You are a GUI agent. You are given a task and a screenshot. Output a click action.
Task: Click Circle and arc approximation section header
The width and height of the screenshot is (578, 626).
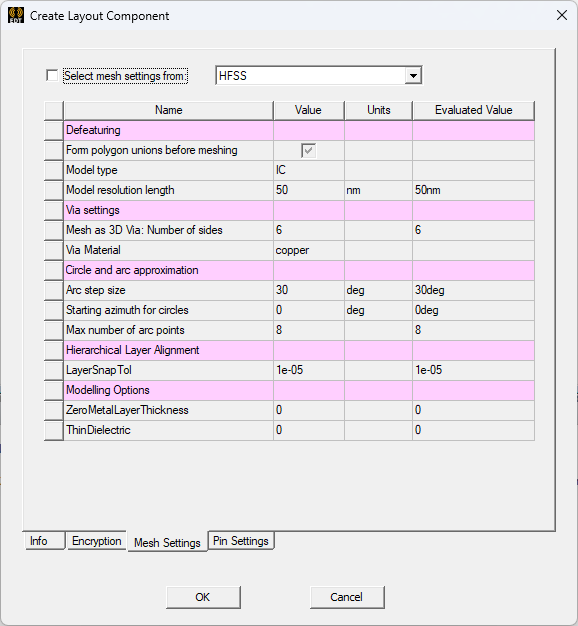(168, 270)
